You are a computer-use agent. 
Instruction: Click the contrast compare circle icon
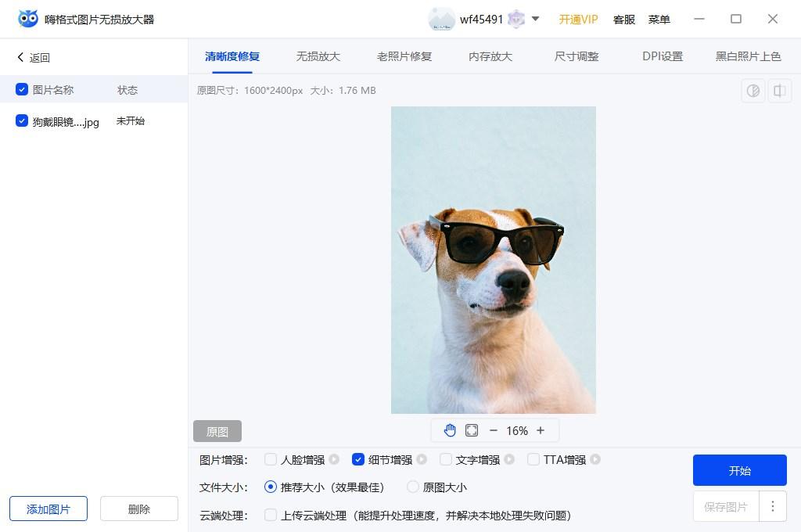point(753,91)
